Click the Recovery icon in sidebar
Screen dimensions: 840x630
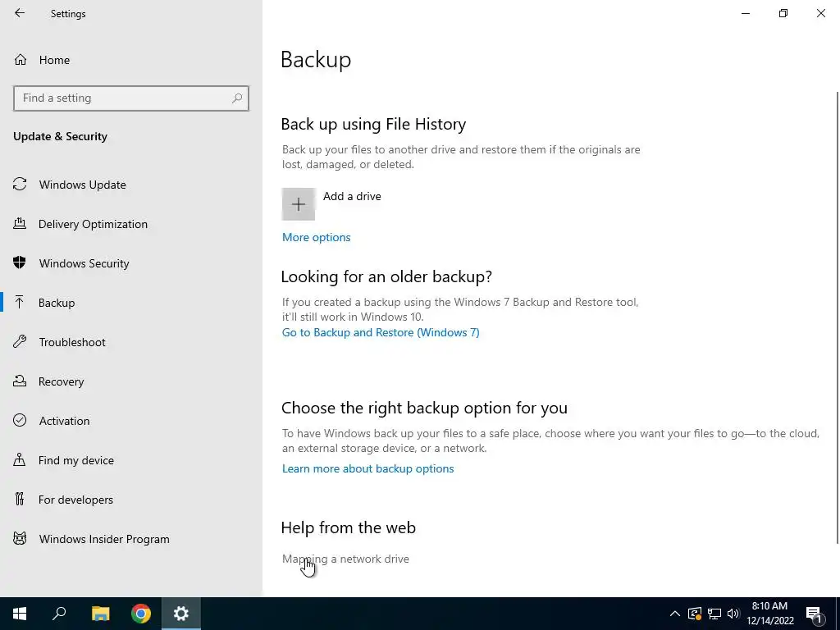point(20,381)
